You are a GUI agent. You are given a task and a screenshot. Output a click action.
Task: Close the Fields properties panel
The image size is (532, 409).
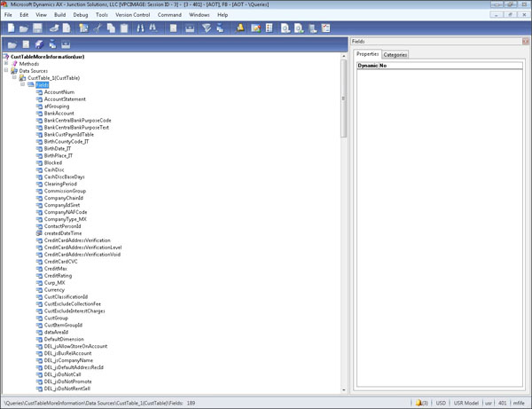[526, 42]
